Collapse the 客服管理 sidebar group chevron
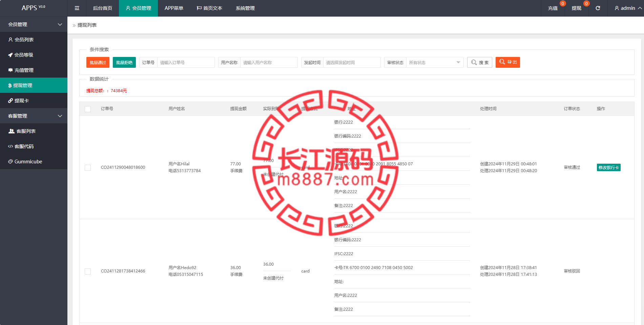Screen dimensions: 644x325 pyautogui.click(x=60, y=116)
